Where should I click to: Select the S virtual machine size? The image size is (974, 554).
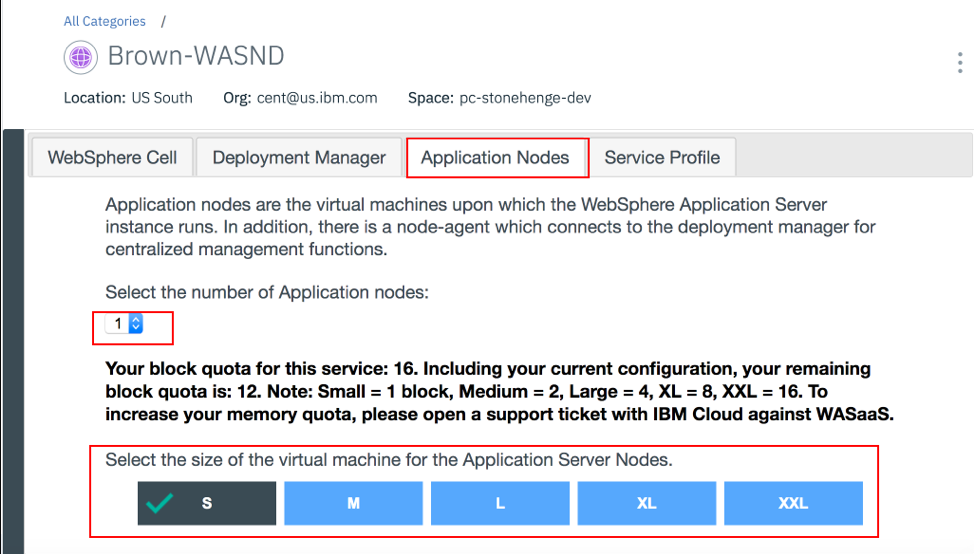(207, 503)
